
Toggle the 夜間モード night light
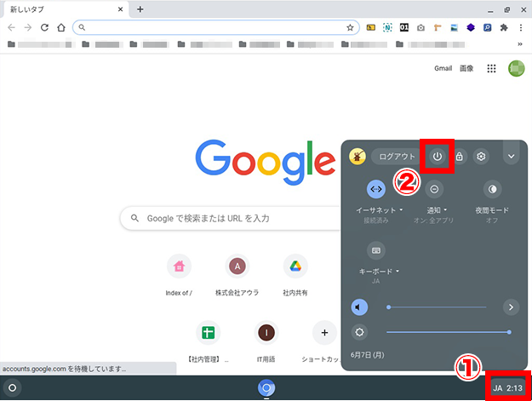click(492, 189)
